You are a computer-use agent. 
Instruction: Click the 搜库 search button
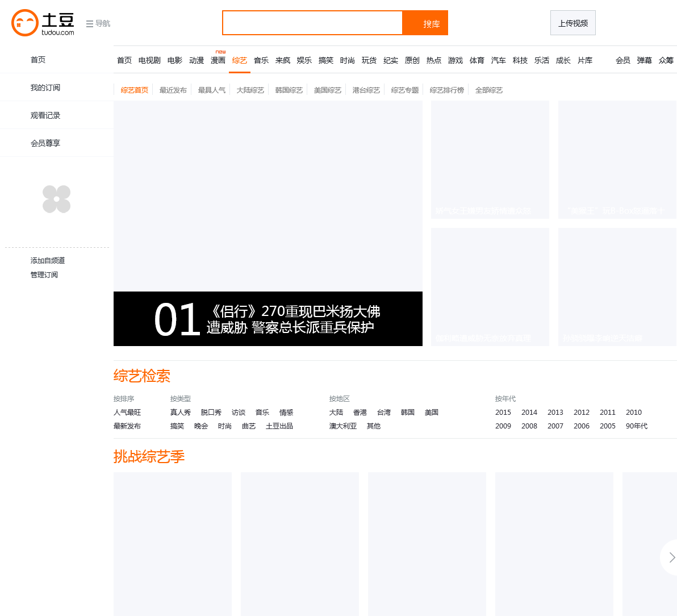tap(425, 23)
